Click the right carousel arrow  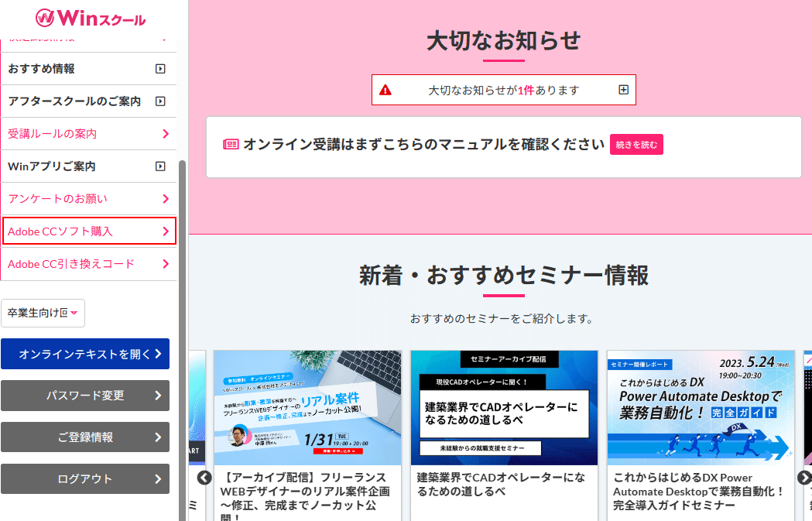tap(803, 478)
